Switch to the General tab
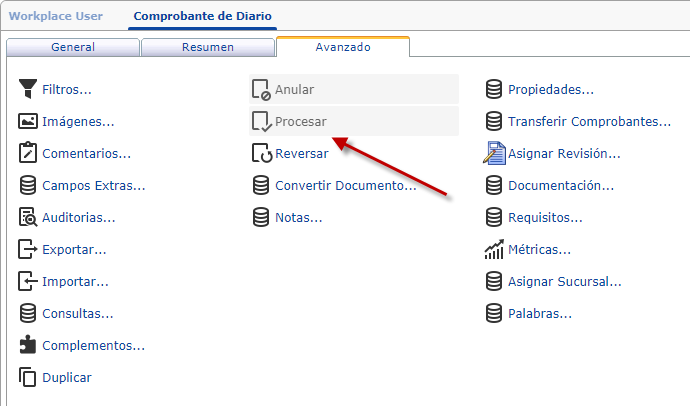Viewport: 690px width, 406px height. (x=72, y=47)
